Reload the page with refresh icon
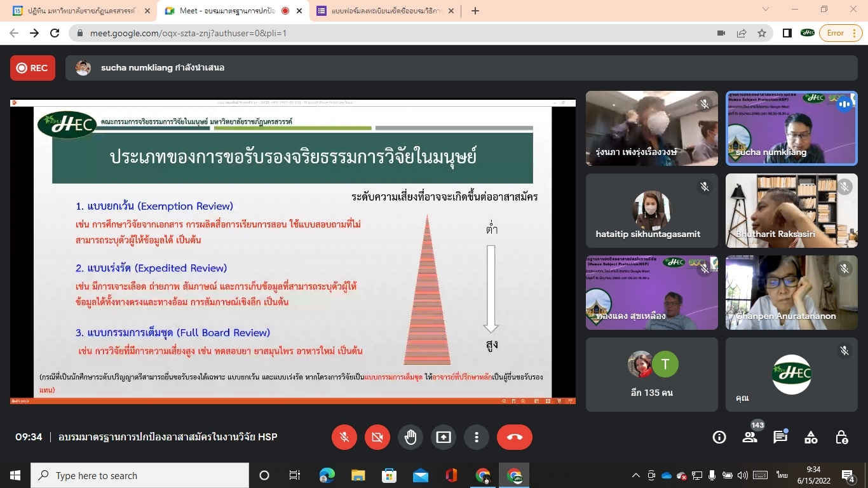The image size is (868, 488). pos(55,33)
